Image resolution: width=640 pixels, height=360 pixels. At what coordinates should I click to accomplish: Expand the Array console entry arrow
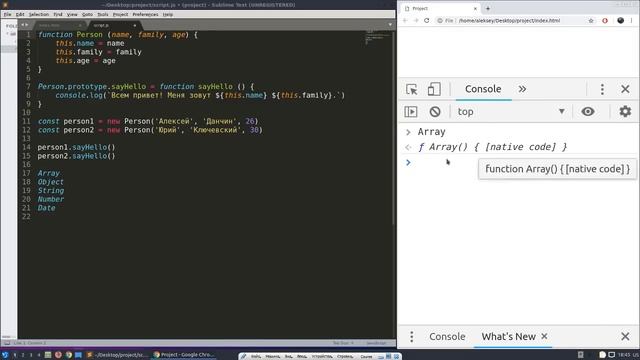click(x=408, y=132)
